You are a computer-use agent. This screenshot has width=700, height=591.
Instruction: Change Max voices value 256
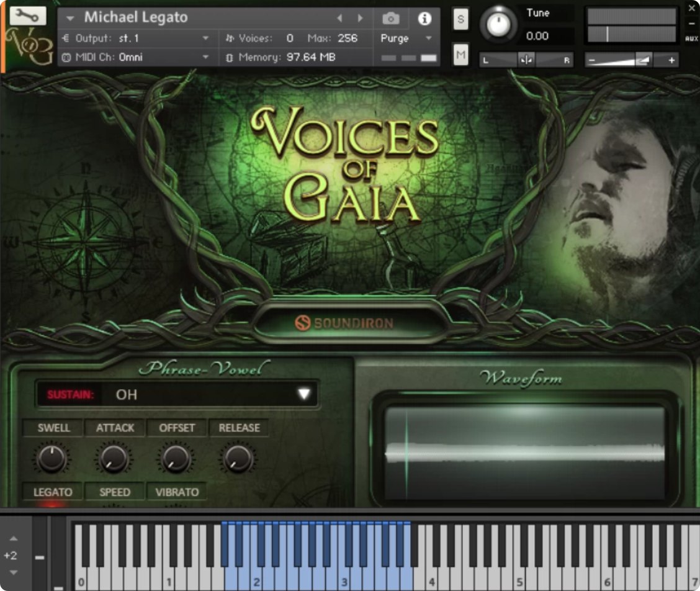[348, 38]
